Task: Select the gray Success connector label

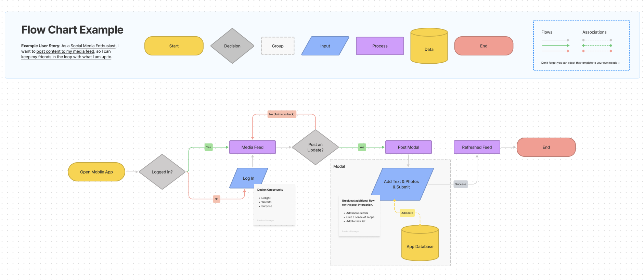Action: 461,184
